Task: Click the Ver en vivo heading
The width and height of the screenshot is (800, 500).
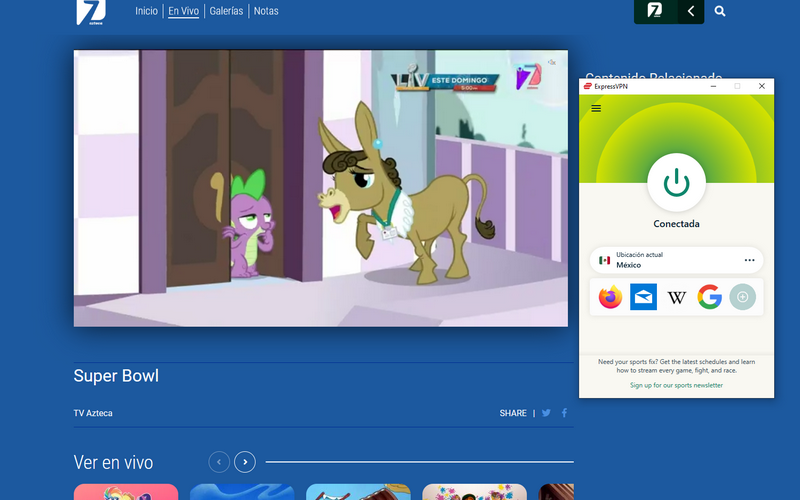Action: tap(113, 462)
